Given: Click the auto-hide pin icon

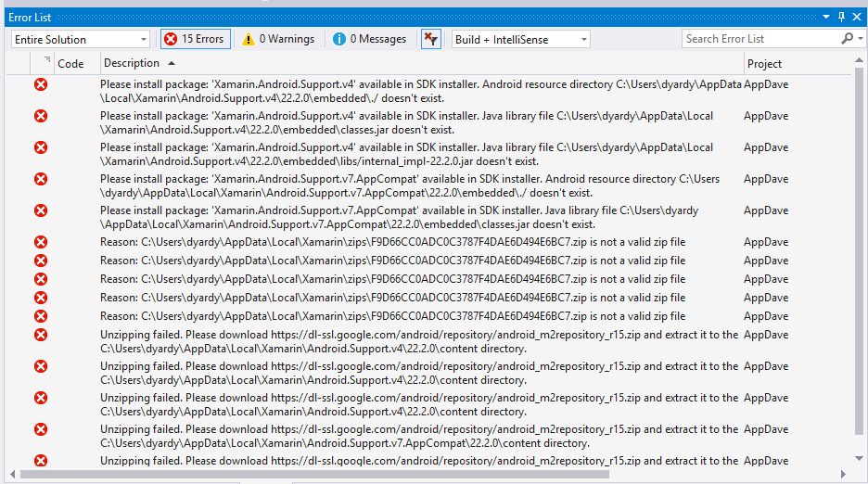Looking at the screenshot, I should [842, 17].
